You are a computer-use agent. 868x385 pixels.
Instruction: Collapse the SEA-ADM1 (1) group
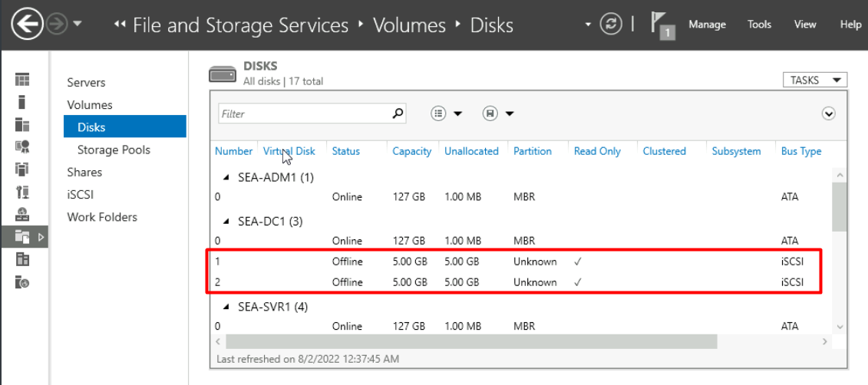coord(226,178)
